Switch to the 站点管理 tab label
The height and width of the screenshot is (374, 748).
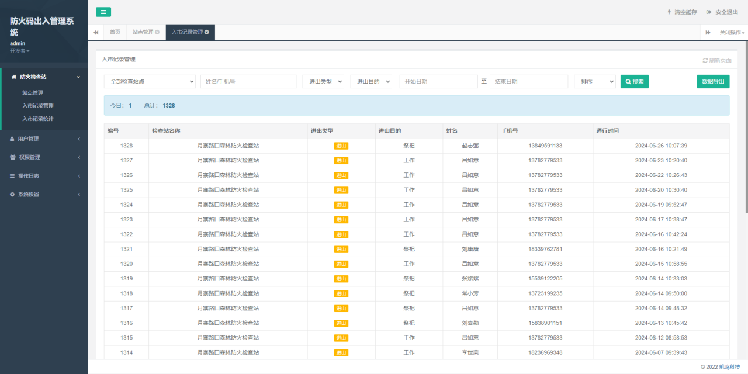coord(143,32)
